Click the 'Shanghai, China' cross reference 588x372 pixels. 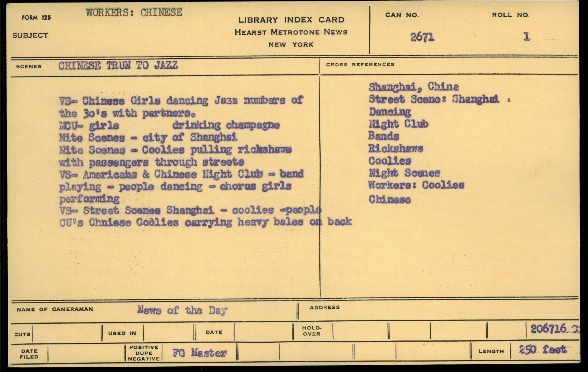tap(413, 87)
